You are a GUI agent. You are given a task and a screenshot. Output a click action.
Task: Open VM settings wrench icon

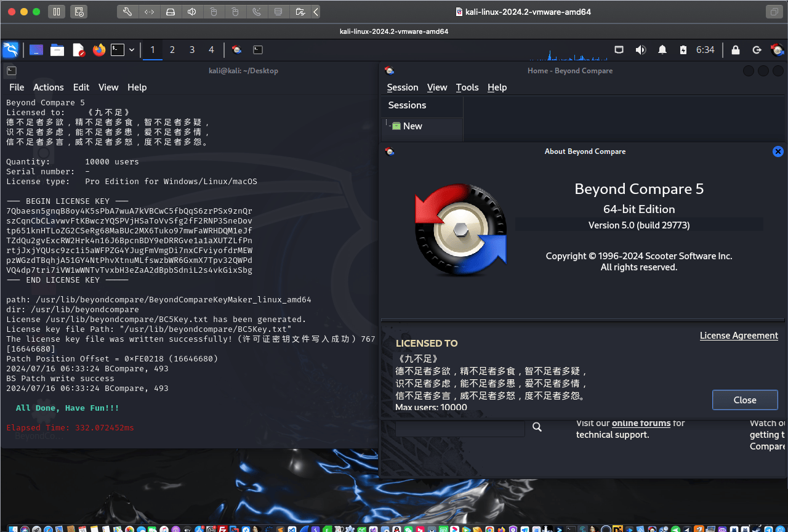[127, 12]
